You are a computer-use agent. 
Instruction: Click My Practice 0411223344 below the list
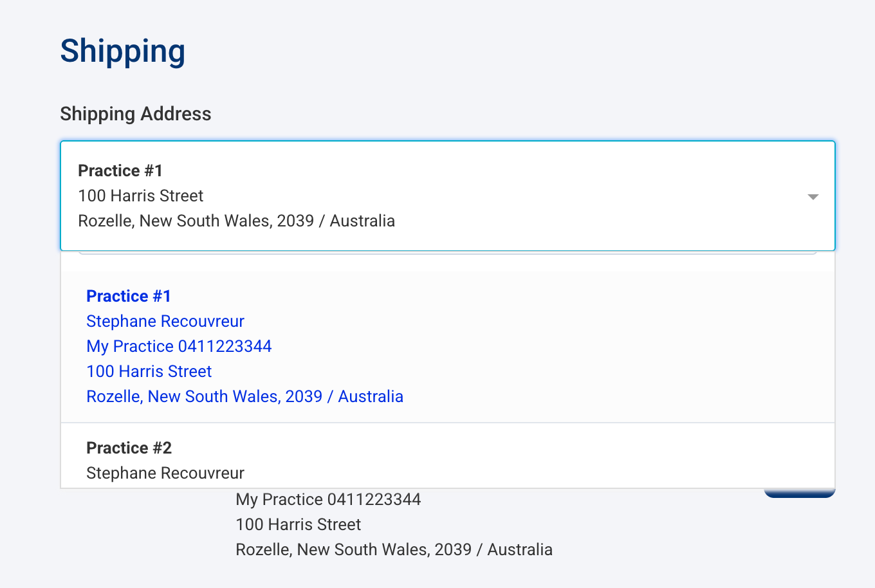328,499
